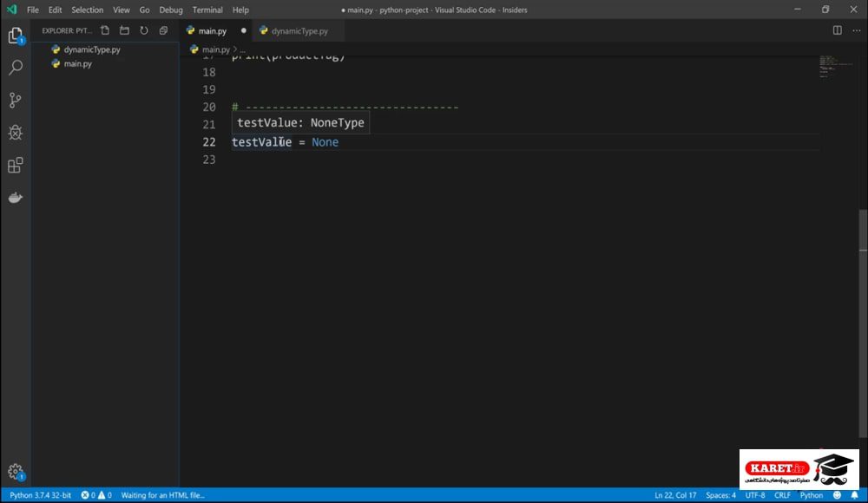Image resolution: width=868 pixels, height=503 pixels.
Task: Click the warnings count in status bar
Action: coord(105,495)
